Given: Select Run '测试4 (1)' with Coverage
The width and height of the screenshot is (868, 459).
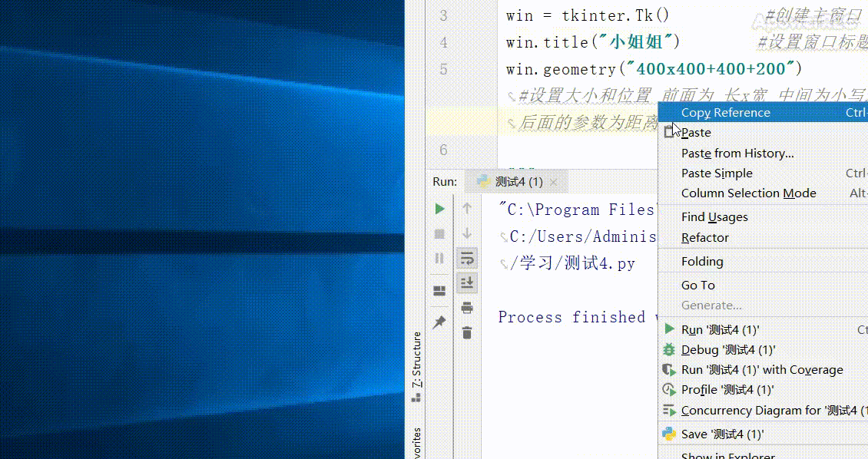Looking at the screenshot, I should (x=763, y=369).
